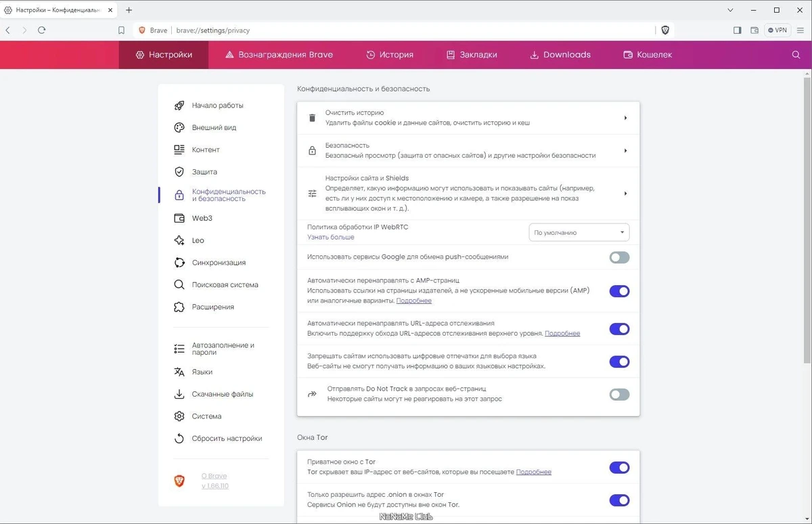Select the Настройки browser tab
The width and height of the screenshot is (812, 524).
click(x=58, y=10)
